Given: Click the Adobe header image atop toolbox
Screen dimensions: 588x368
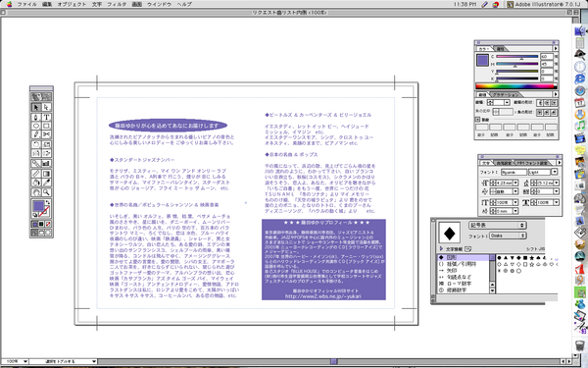Looking at the screenshot, I should tap(41, 97).
